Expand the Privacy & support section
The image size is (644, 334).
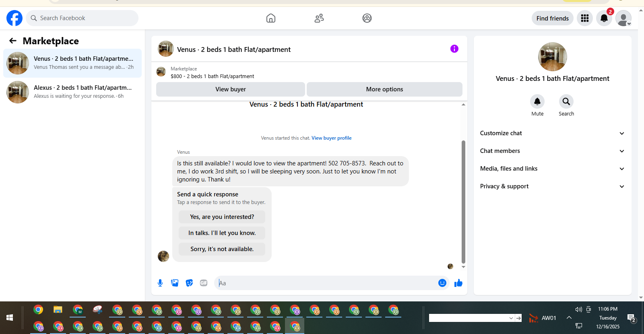[552, 186]
